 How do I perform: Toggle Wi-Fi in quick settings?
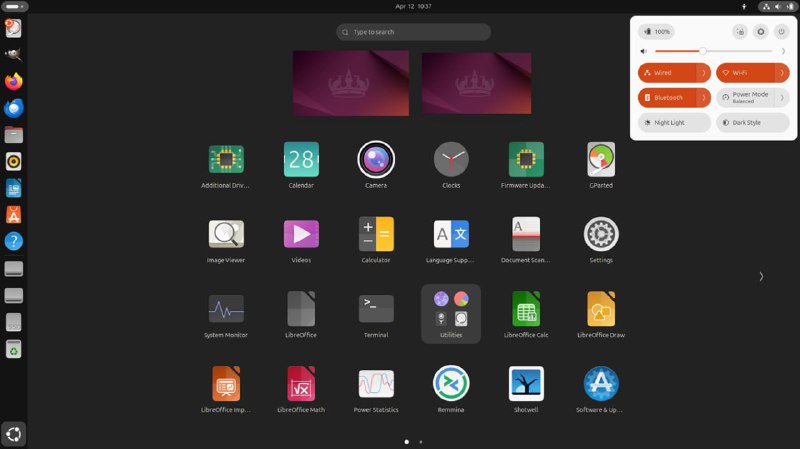pyautogui.click(x=745, y=72)
